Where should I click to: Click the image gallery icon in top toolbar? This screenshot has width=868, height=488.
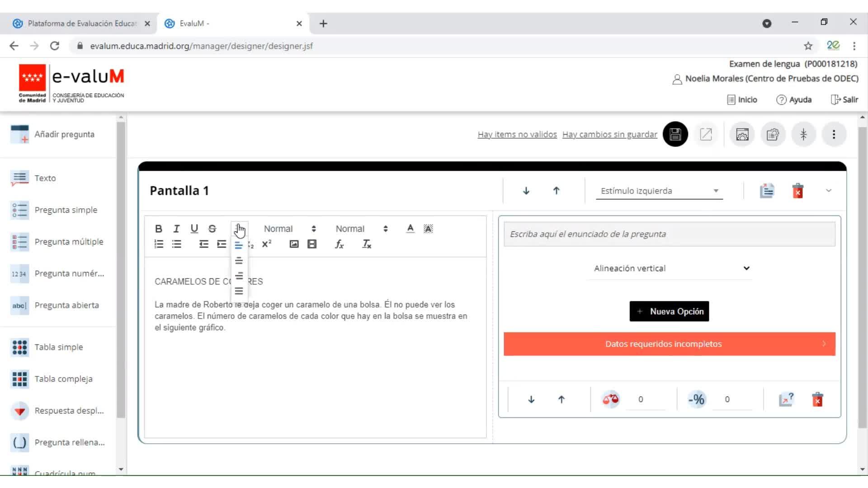[742, 134]
